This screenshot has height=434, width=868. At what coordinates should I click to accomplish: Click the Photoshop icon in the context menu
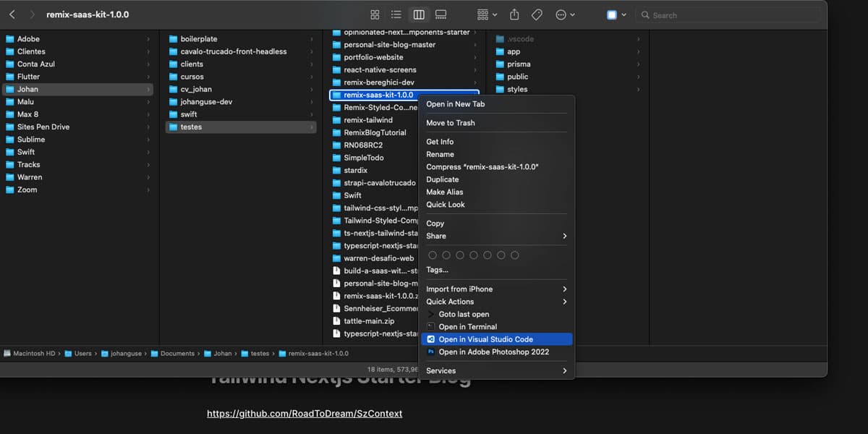click(x=430, y=352)
